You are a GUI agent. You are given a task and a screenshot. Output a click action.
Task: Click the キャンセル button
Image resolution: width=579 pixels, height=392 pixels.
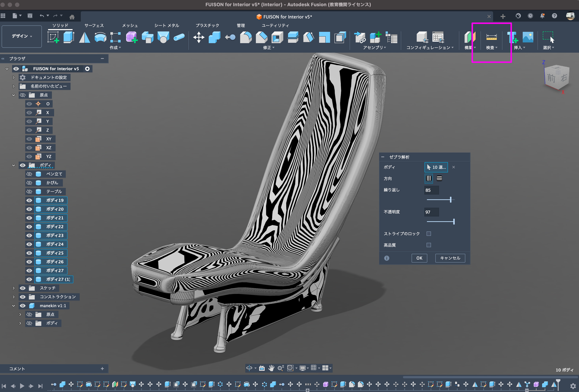[x=450, y=258]
